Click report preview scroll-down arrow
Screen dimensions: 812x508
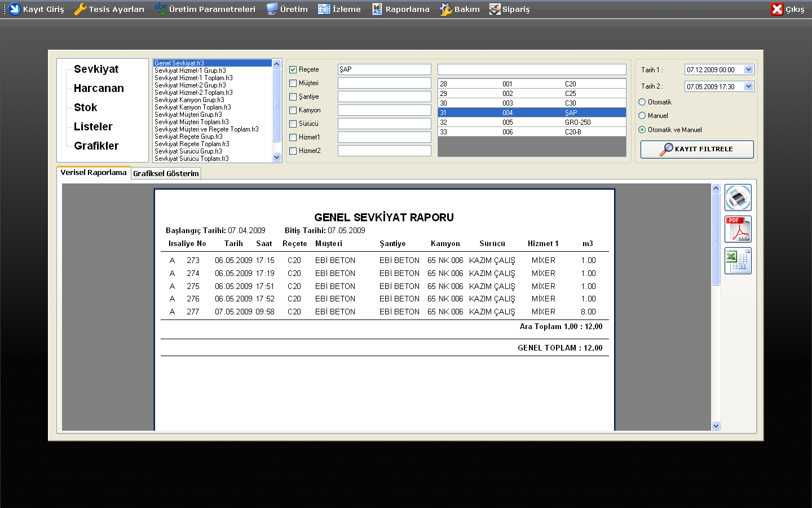point(716,426)
